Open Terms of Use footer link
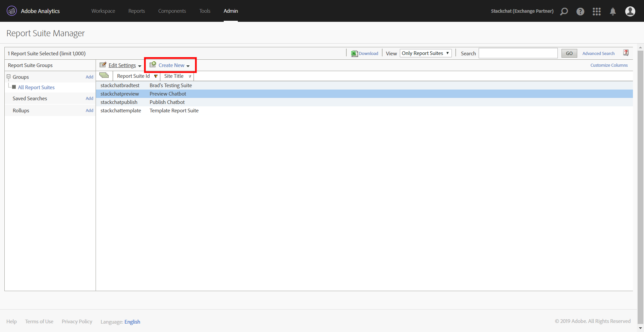644x332 pixels. coord(39,322)
